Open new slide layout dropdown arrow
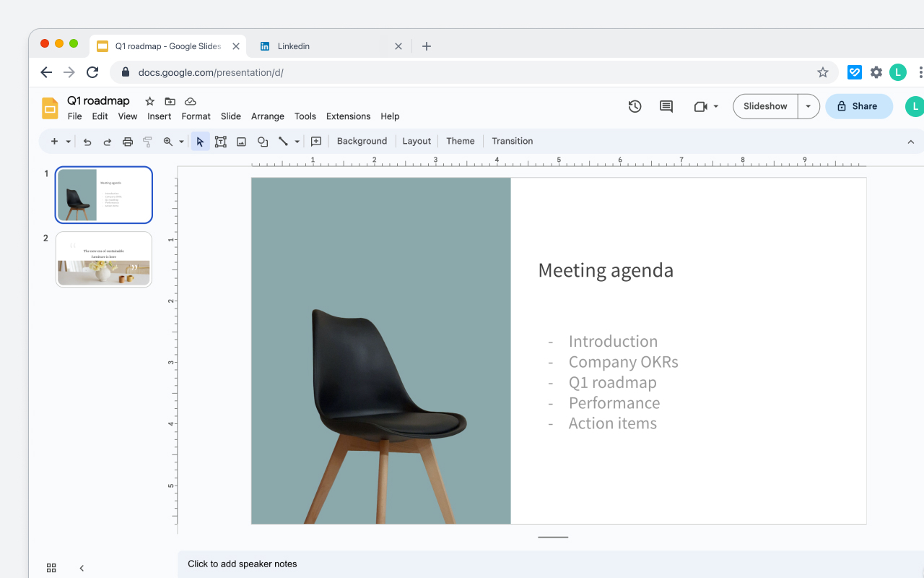 [69, 142]
